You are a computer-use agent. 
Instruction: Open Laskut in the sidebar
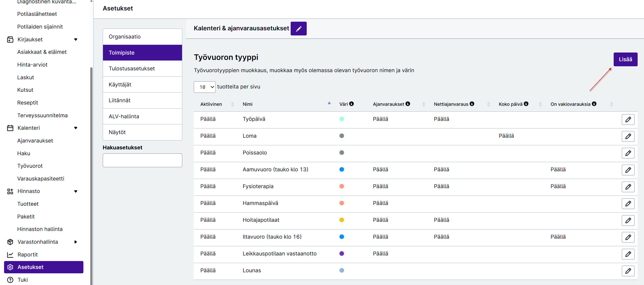click(x=25, y=77)
